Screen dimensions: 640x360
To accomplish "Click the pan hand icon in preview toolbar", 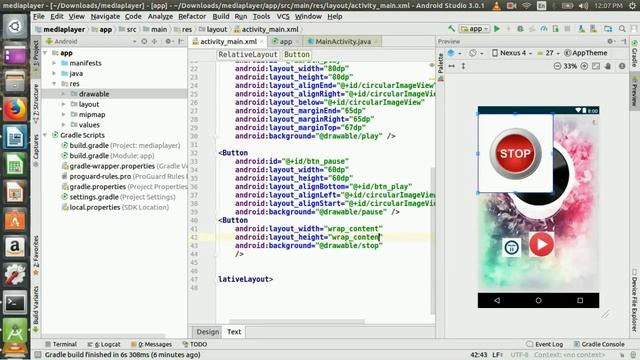I will pos(608,66).
